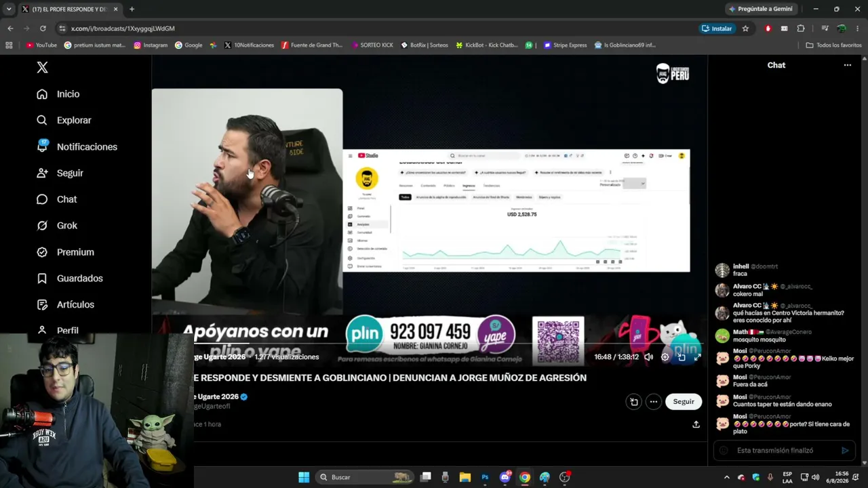Open Todos los favoritos folder
This screenshot has height=488, width=868.
pos(833,45)
